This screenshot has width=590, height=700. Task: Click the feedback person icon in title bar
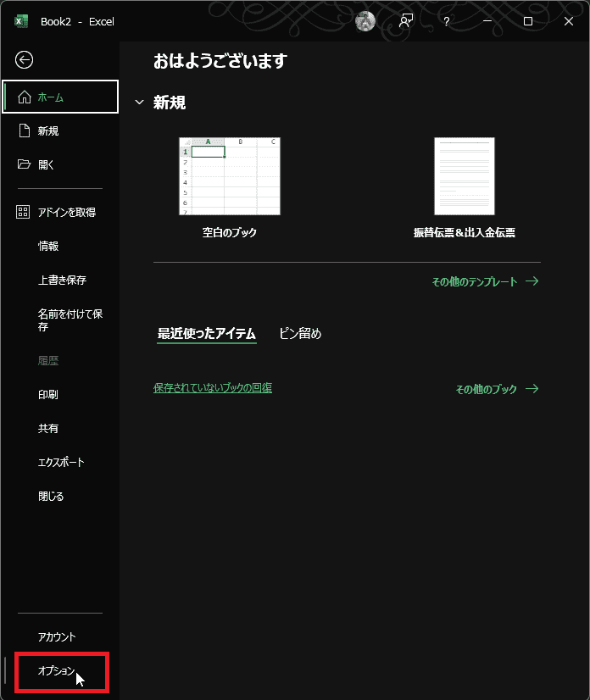406,21
